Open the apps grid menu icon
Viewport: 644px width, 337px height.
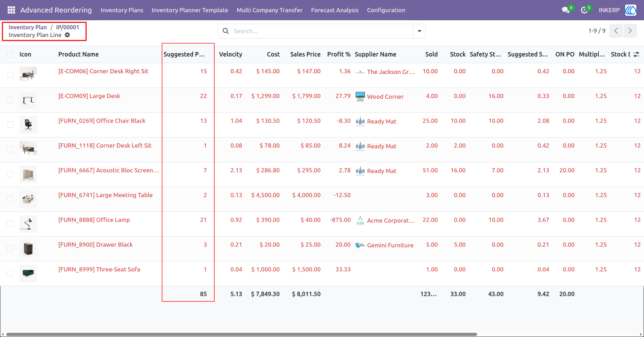(x=11, y=10)
